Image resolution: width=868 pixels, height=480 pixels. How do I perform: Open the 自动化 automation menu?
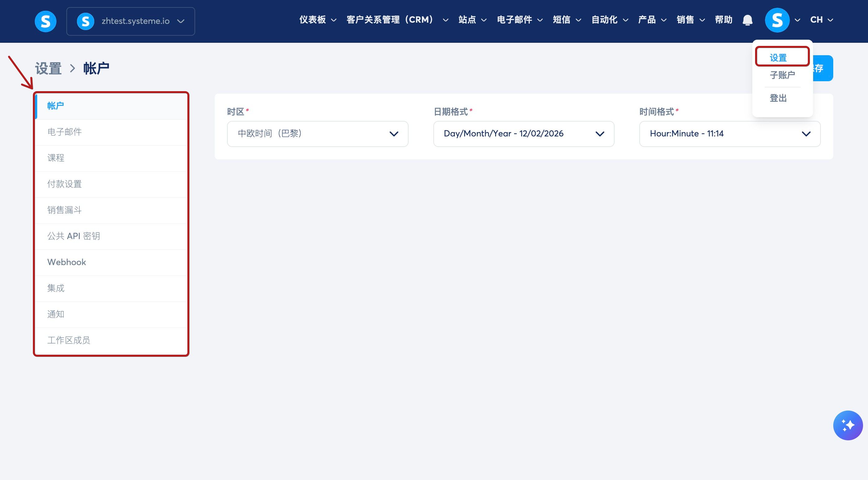pos(610,20)
